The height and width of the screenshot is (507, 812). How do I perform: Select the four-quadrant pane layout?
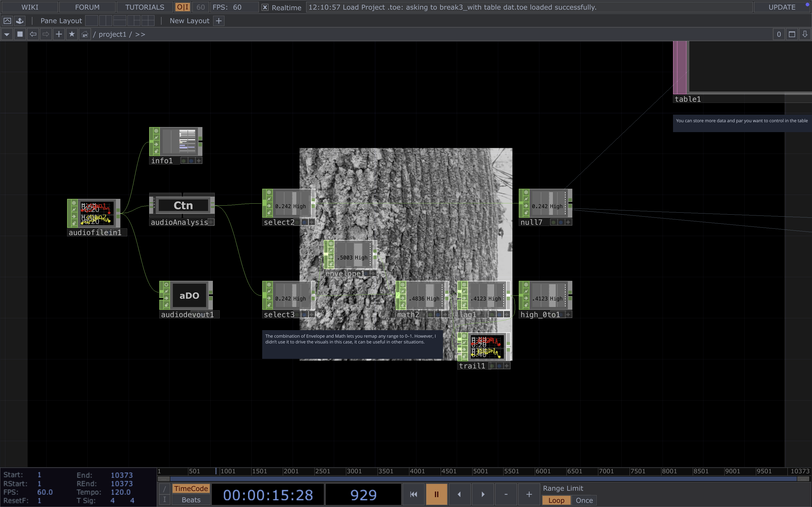coord(148,21)
